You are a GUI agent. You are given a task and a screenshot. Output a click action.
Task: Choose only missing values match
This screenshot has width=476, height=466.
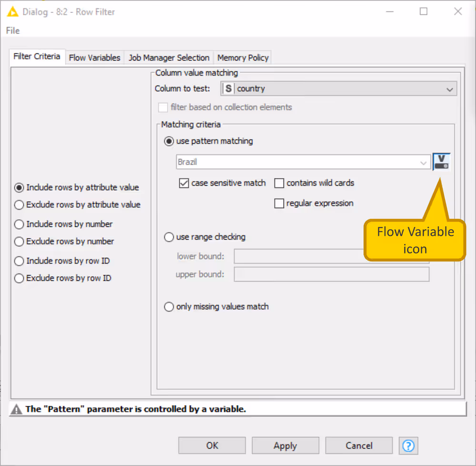point(169,307)
